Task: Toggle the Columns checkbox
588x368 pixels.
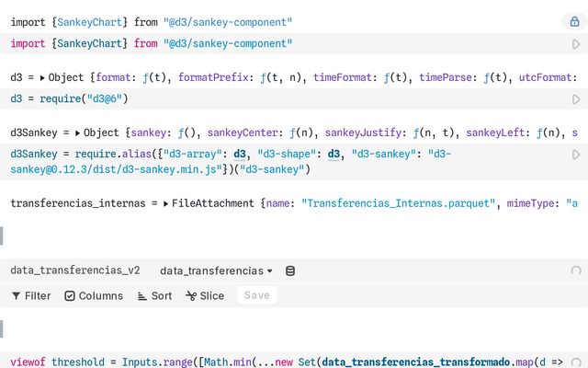Action: 70,296
